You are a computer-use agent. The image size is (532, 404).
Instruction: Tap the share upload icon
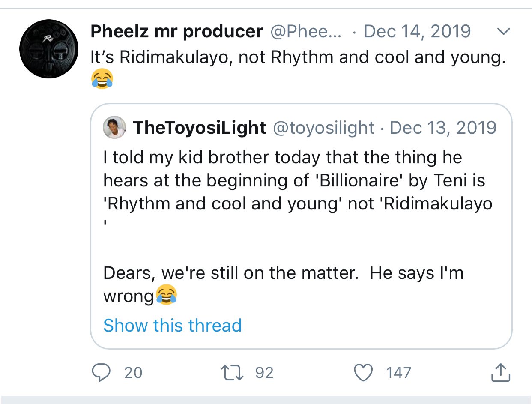coord(500,373)
